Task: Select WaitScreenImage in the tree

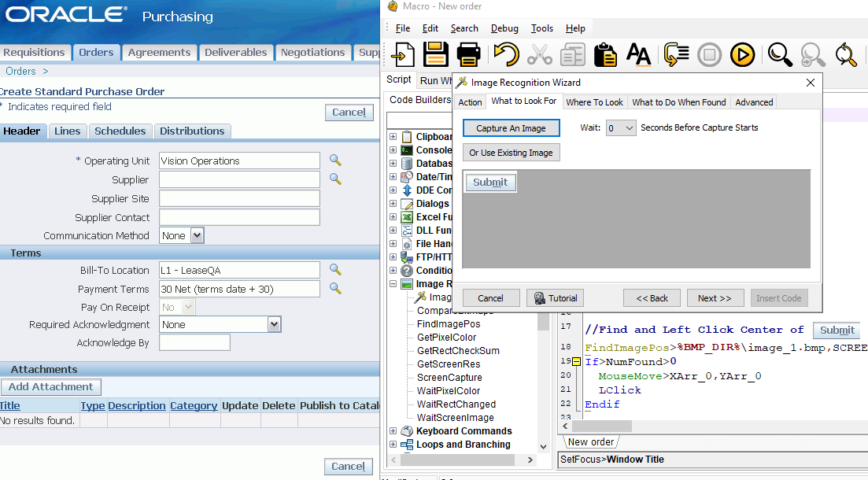Action: 455,417
